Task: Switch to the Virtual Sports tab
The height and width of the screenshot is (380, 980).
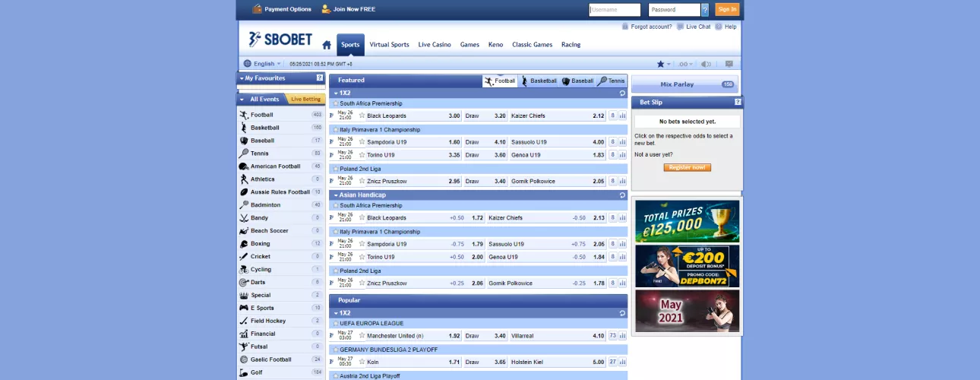Action: click(x=389, y=45)
